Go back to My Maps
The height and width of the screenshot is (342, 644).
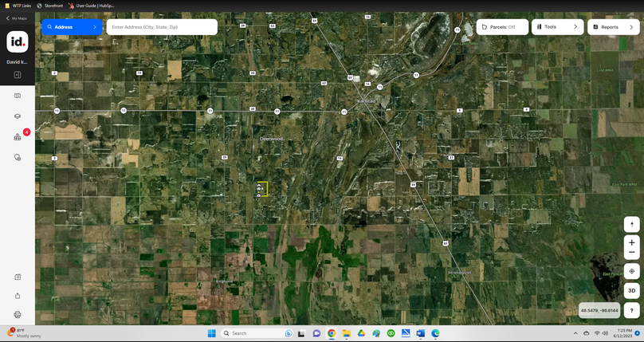coord(17,18)
